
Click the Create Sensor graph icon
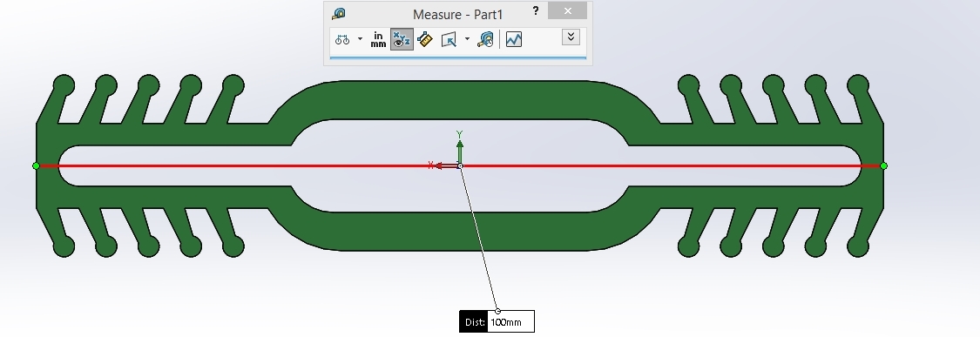coord(514,40)
